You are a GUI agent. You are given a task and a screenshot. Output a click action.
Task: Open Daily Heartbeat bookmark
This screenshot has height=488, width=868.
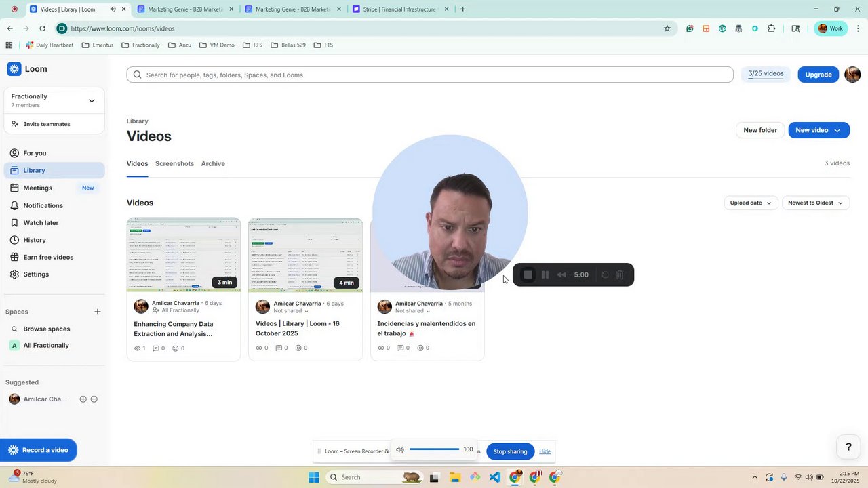[50, 45]
